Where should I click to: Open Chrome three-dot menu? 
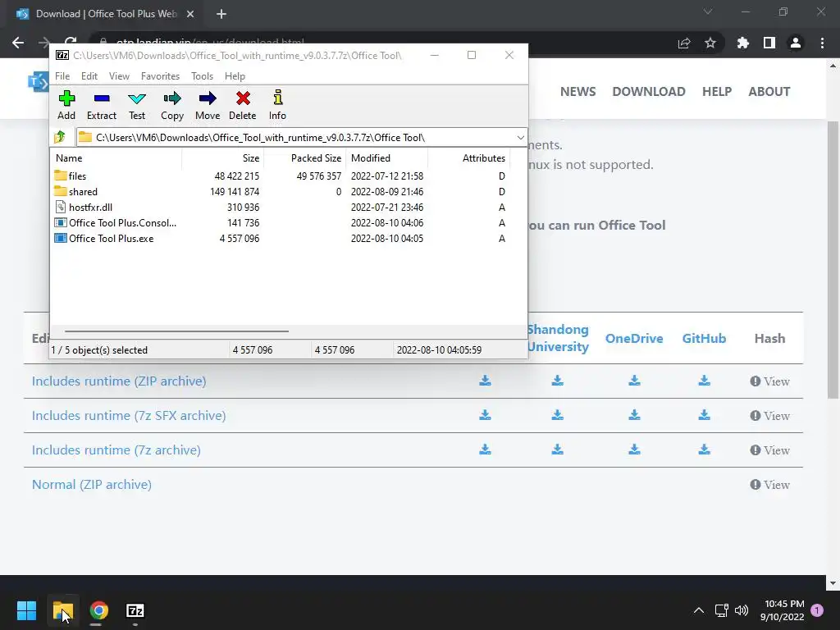point(822,43)
